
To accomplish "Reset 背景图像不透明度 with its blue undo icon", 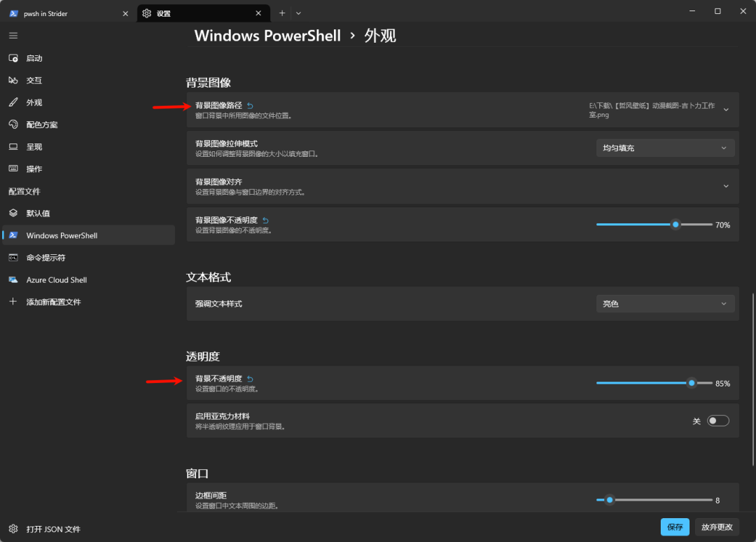I will pyautogui.click(x=266, y=221).
